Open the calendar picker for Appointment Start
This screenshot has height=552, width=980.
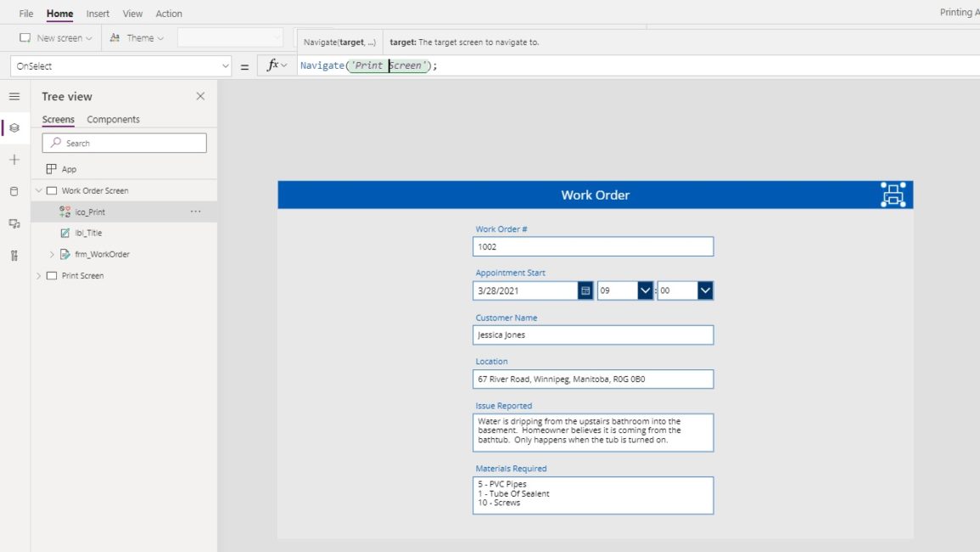(585, 290)
